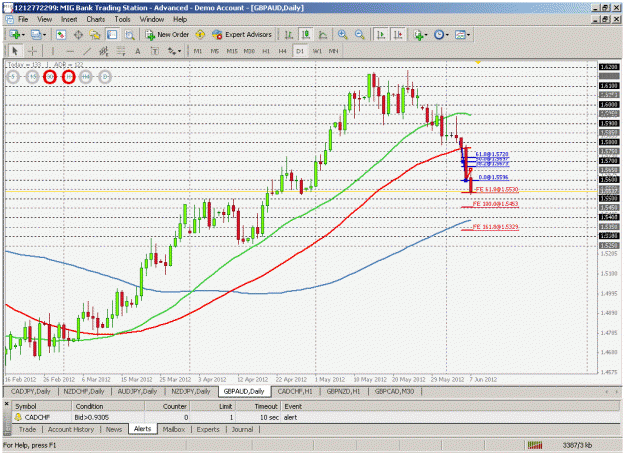Click the Condition column header
Screen dimensions: 625x453
point(108,406)
